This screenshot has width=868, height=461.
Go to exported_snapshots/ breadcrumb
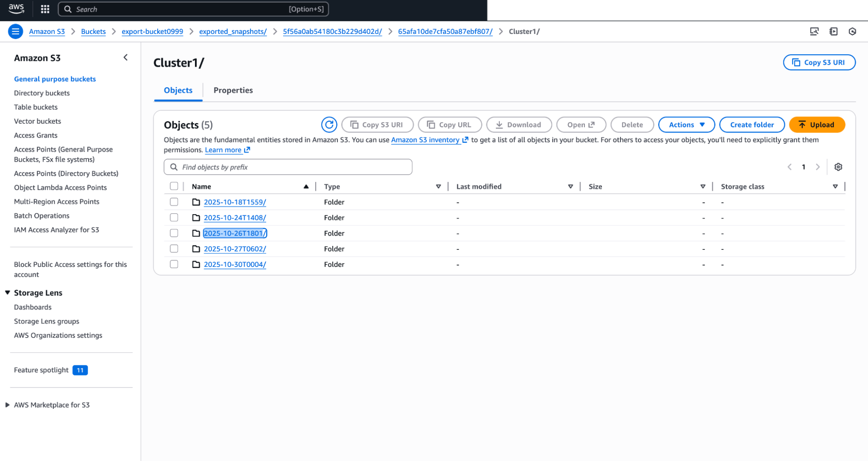coord(233,31)
